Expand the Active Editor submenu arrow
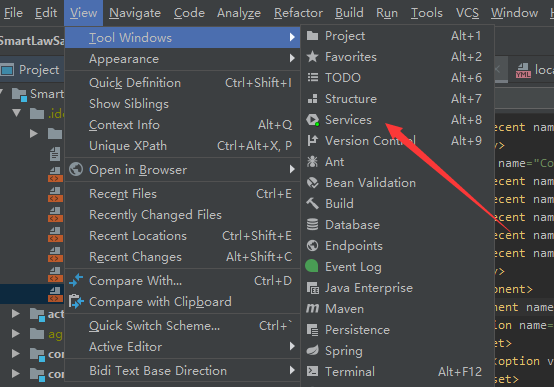The width and height of the screenshot is (554, 387). [x=292, y=346]
